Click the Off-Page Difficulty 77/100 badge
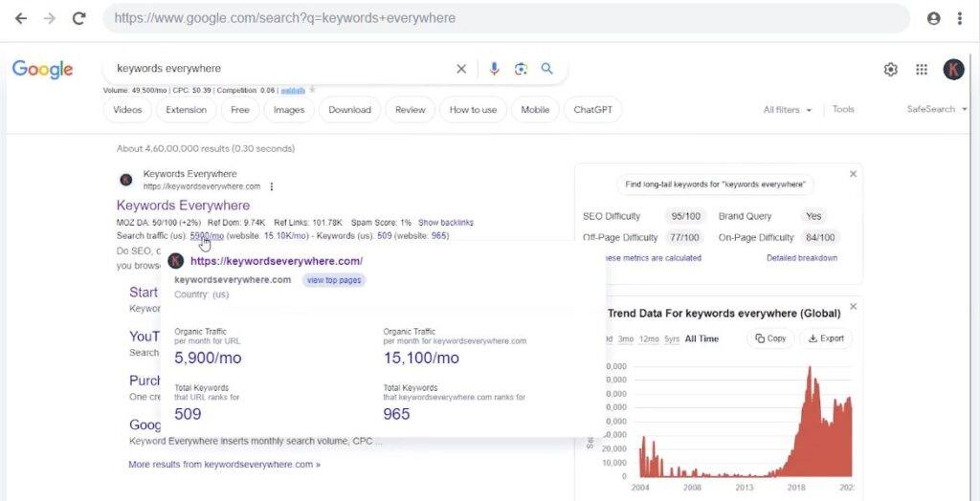 (685, 237)
